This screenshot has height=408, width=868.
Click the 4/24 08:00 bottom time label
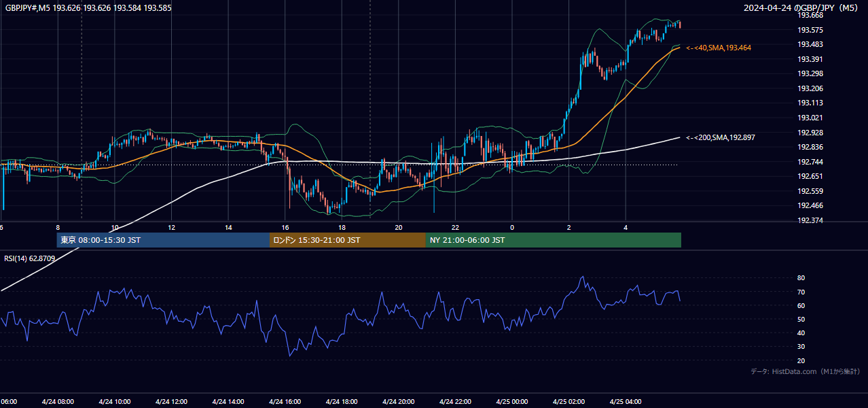pyautogui.click(x=58, y=401)
